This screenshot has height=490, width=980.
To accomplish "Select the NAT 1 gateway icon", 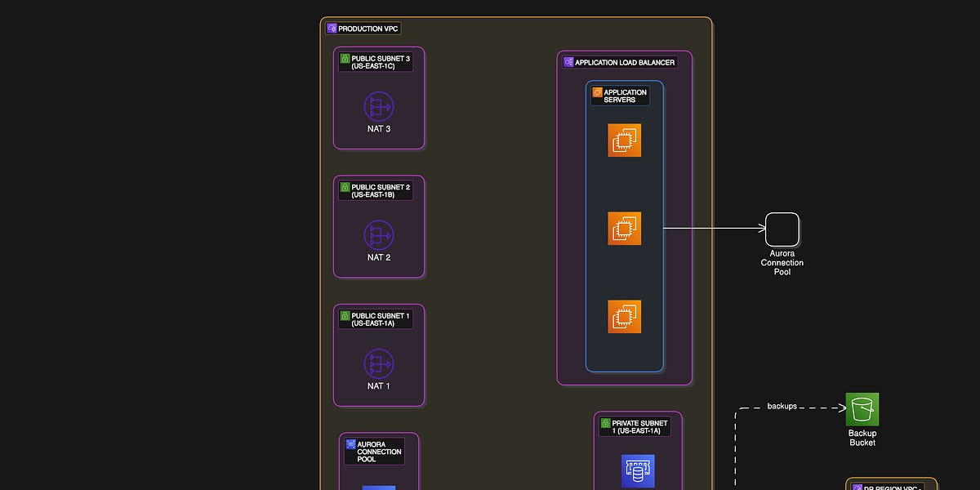I will [378, 365].
